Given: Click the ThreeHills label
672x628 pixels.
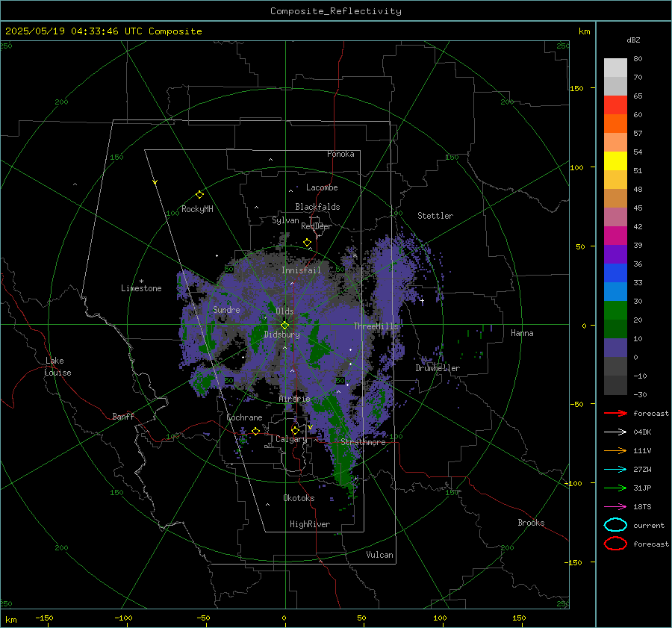Looking at the screenshot, I should click(376, 326).
